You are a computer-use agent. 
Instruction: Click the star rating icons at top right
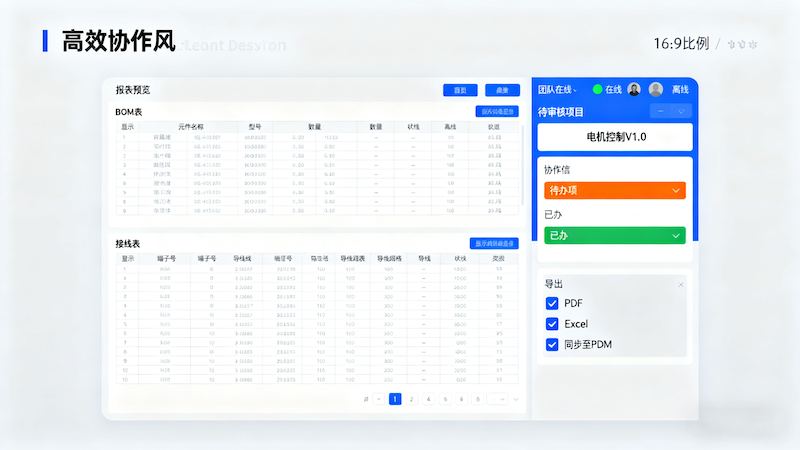(741, 44)
